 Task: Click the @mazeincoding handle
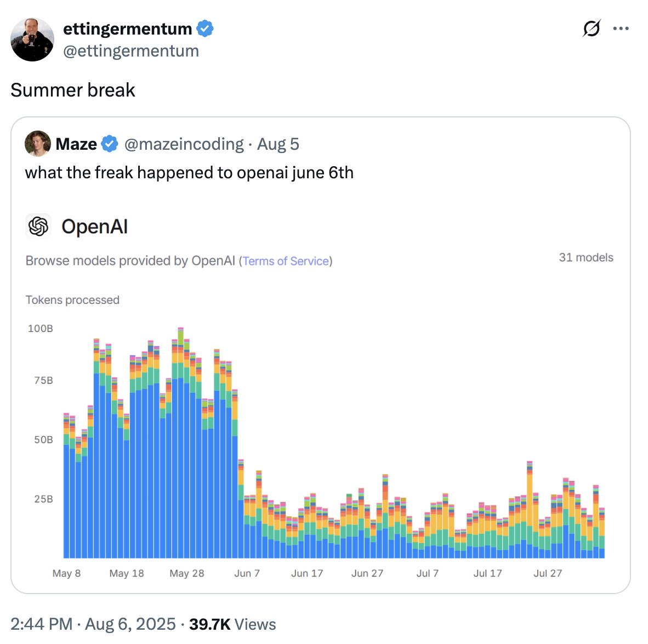[184, 144]
